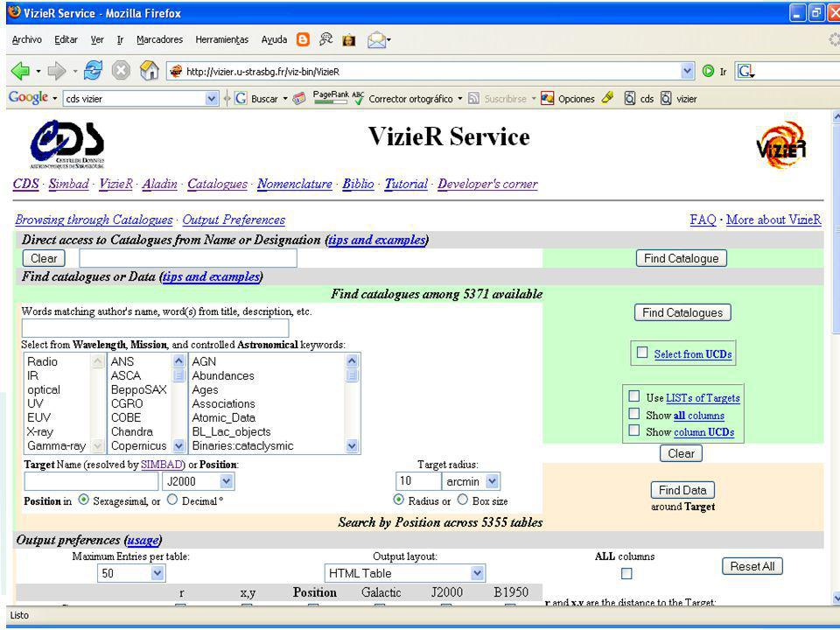Click the Mission list scroll-down arrow
The width and height of the screenshot is (840, 630).
[x=178, y=445]
